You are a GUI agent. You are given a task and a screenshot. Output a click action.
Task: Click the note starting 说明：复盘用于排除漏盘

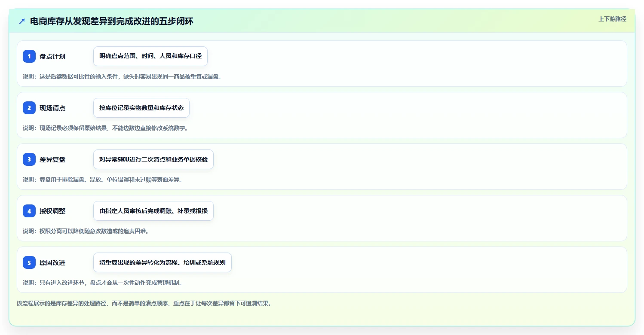click(103, 180)
